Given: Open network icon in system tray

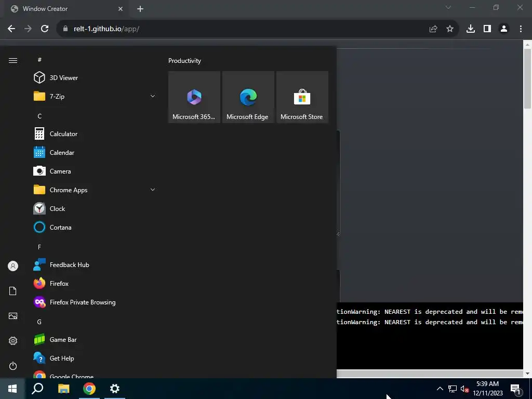Looking at the screenshot, I should click(453, 389).
